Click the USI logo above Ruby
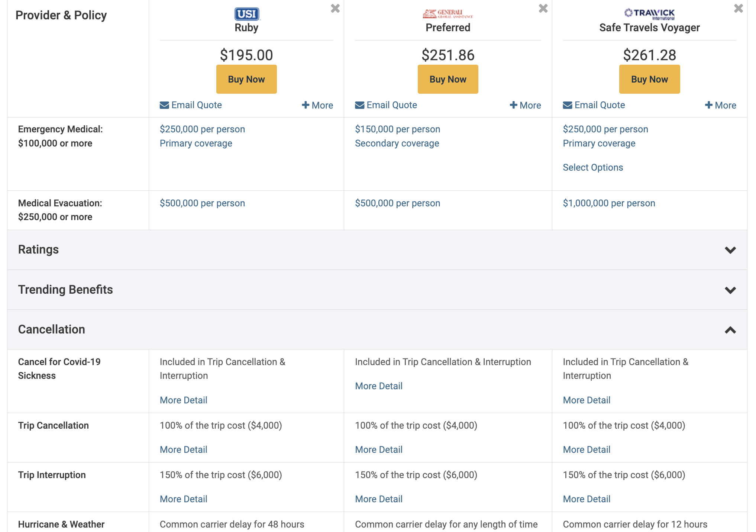This screenshot has height=532, width=756. [x=247, y=14]
